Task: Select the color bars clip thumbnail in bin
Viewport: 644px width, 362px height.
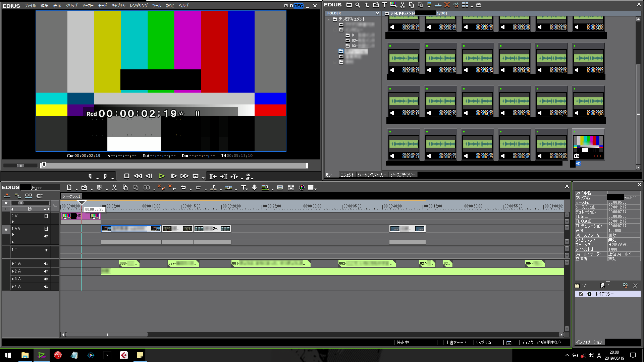Action: 588,144
